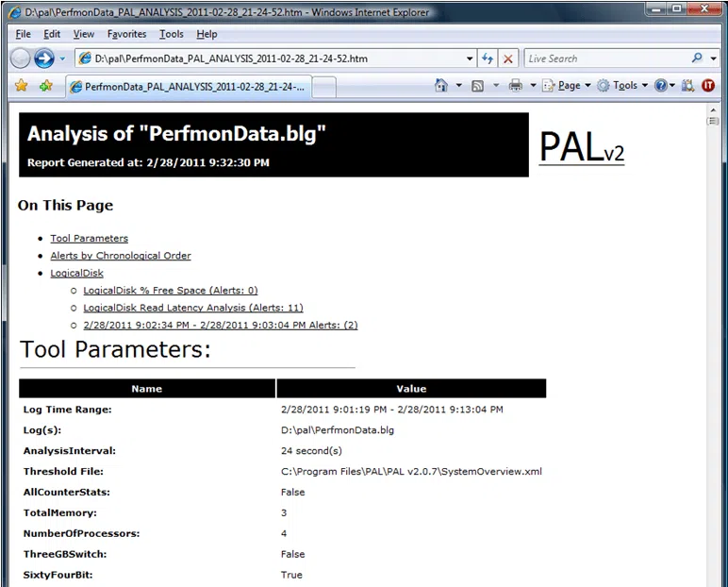Open the Help question mark dropdown
This screenshot has height=587, width=728.
point(665,86)
